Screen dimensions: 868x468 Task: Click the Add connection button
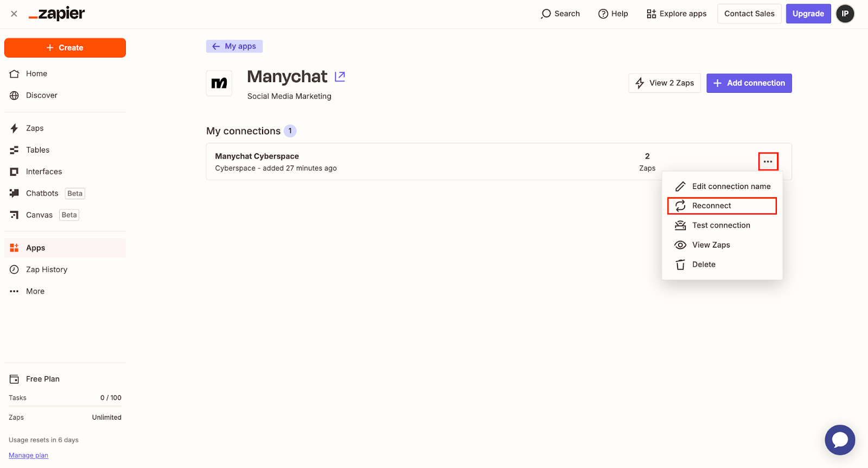[749, 83]
